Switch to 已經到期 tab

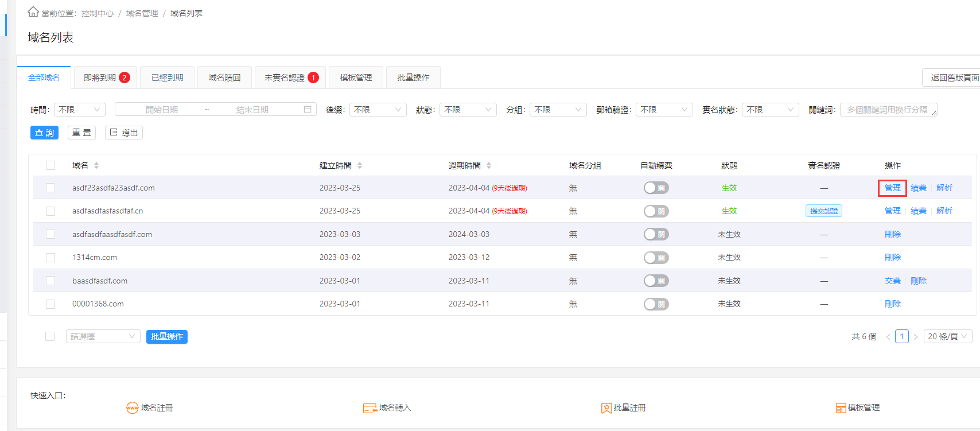click(x=168, y=77)
